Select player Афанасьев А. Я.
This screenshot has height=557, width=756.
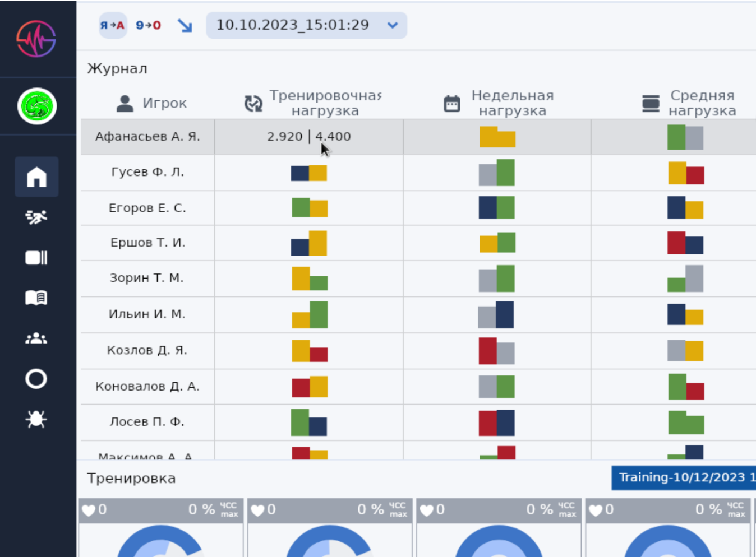pos(147,137)
